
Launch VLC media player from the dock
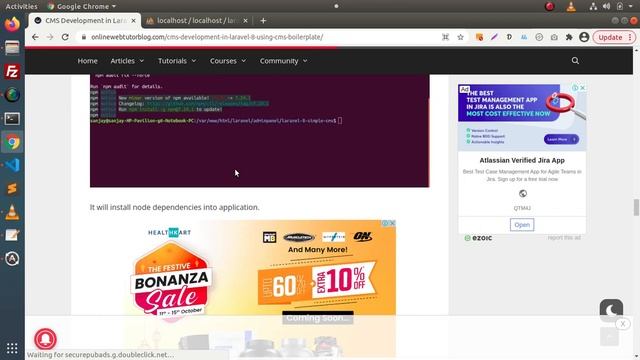12,212
